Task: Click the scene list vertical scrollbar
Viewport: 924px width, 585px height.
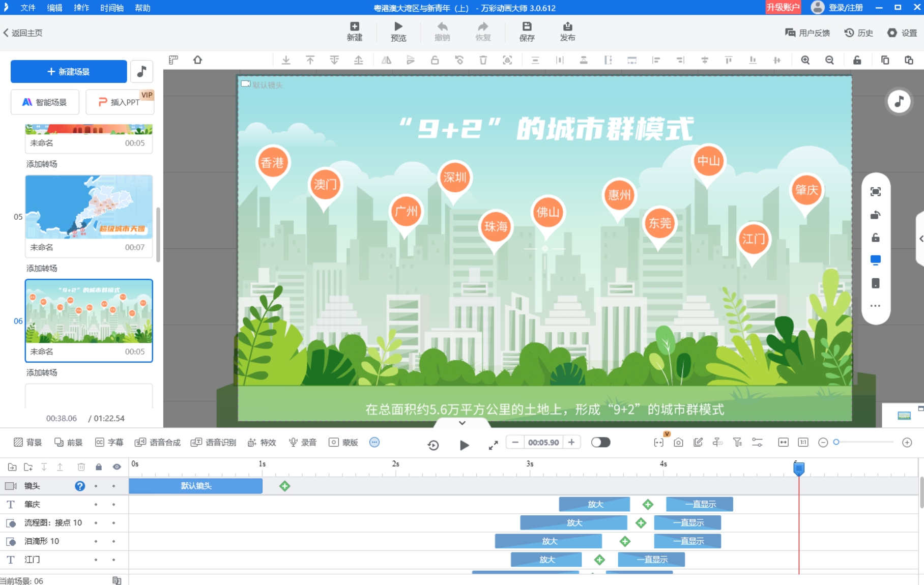Action: coord(158,234)
